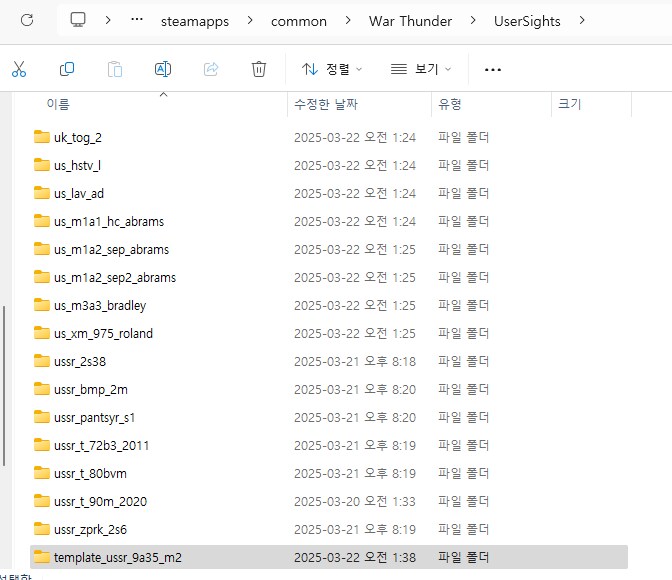The height and width of the screenshot is (580, 672).
Task: Sort by 크기 column header
Action: click(x=570, y=104)
